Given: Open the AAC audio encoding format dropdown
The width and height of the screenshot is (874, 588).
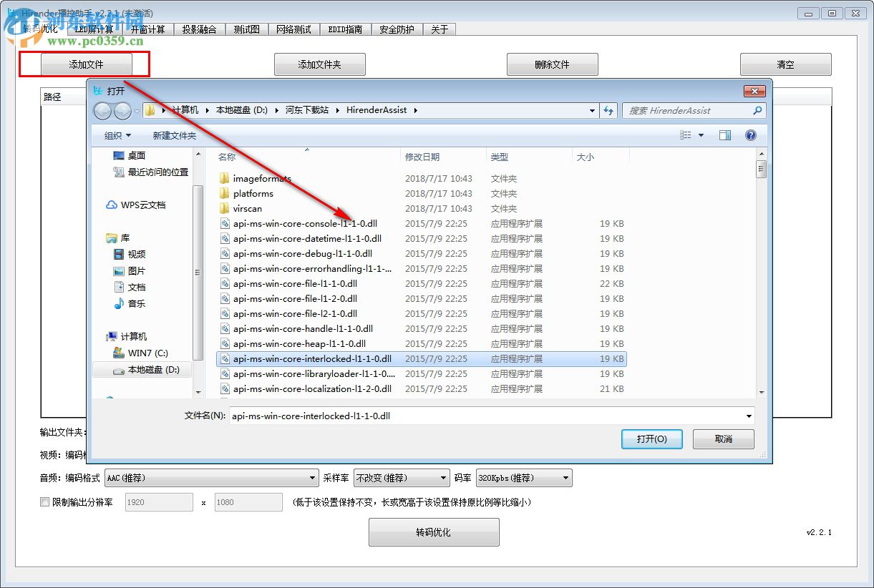Looking at the screenshot, I should pyautogui.click(x=211, y=477).
